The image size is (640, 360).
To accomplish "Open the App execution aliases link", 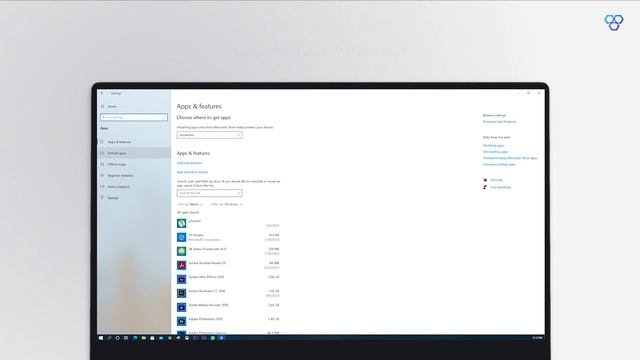I will pos(192,172).
